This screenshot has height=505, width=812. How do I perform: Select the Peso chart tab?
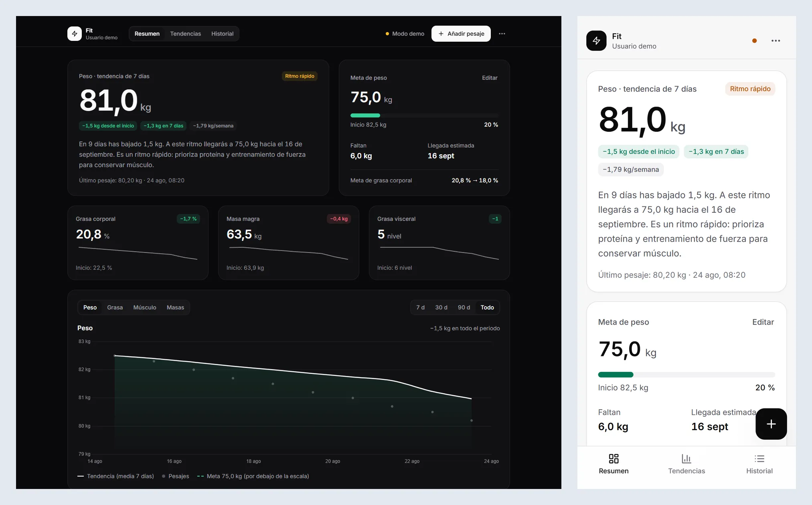coord(90,307)
